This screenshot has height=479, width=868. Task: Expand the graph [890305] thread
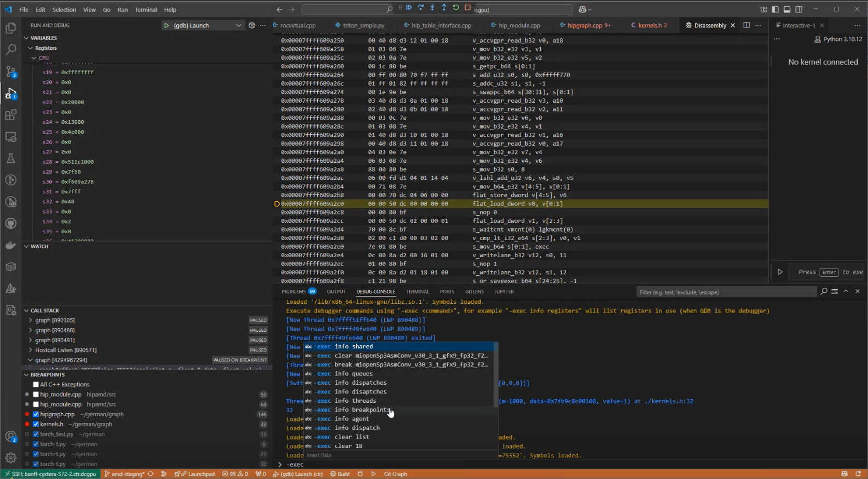pyautogui.click(x=31, y=320)
